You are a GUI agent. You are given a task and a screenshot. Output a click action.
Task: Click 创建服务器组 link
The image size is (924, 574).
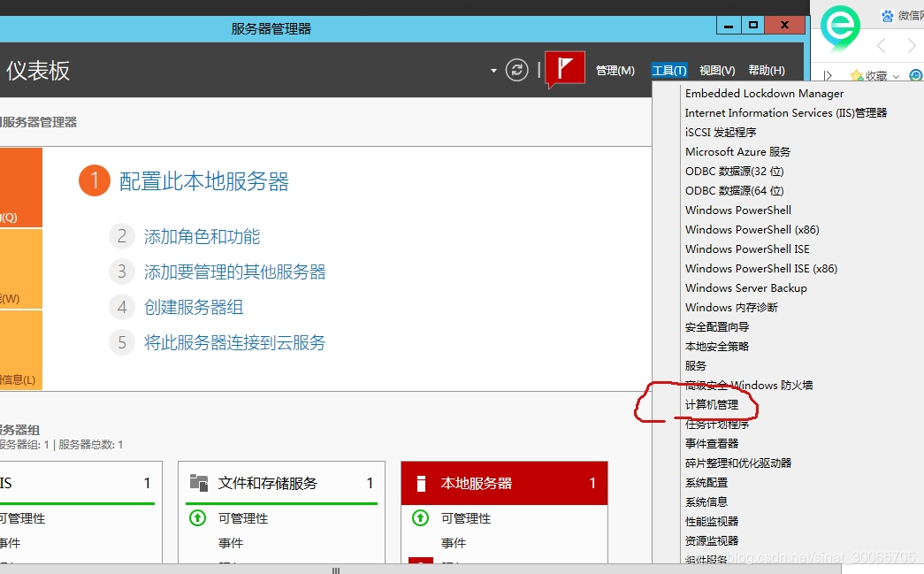pyautogui.click(x=194, y=307)
